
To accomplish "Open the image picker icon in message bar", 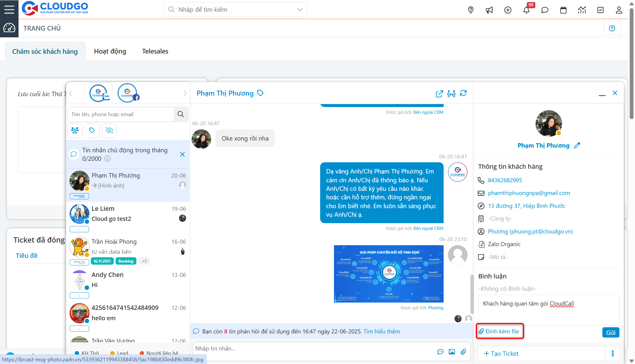I will point(452,351).
